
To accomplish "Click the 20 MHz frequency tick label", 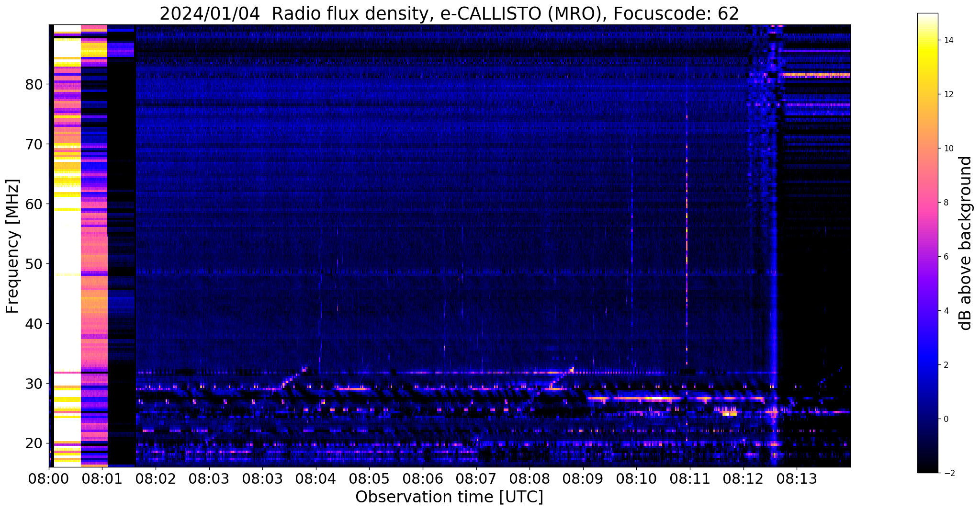I will (34, 443).
